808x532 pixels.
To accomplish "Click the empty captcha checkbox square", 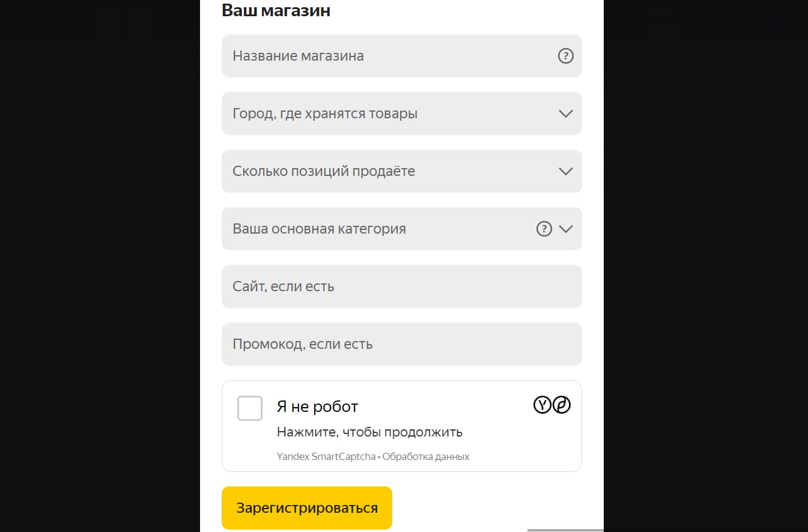I will pyautogui.click(x=250, y=408).
